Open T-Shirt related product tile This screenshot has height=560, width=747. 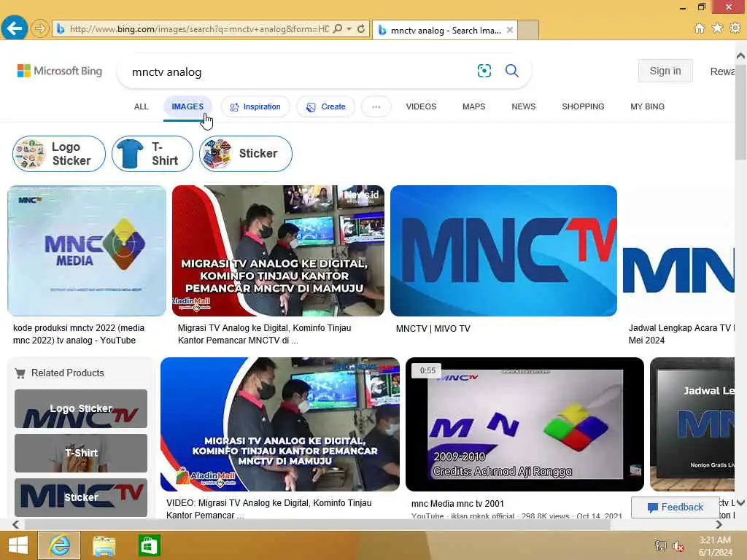coord(81,453)
